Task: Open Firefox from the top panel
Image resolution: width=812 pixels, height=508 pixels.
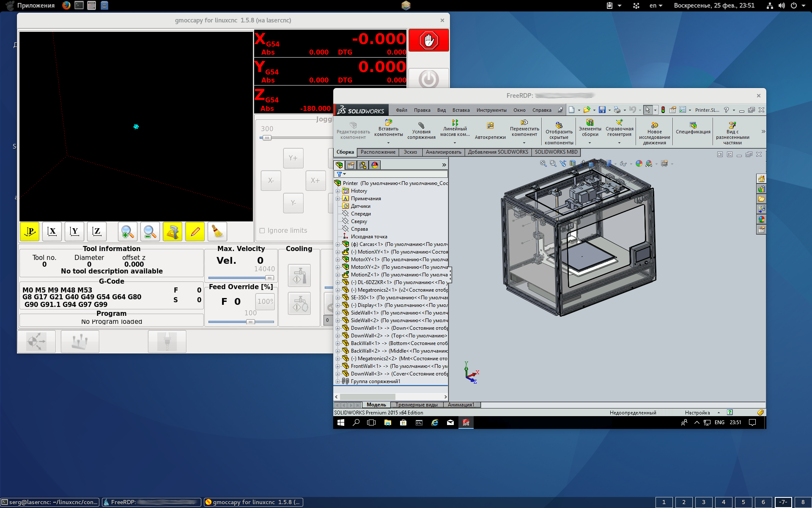Action: [66, 6]
